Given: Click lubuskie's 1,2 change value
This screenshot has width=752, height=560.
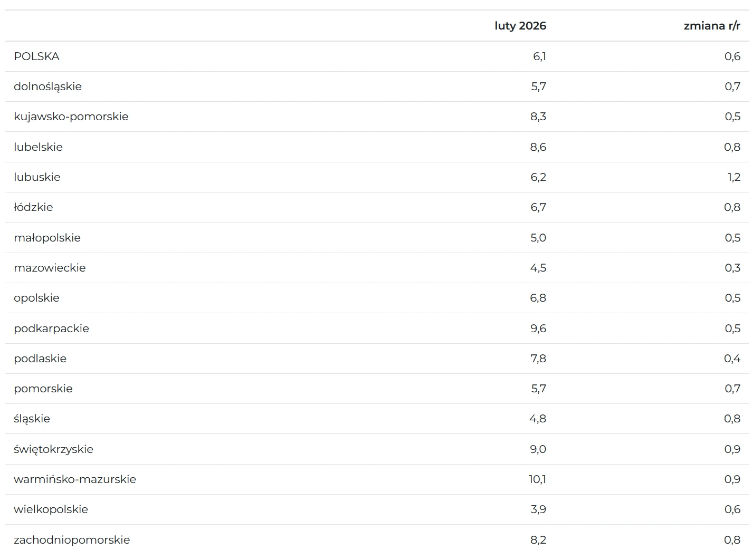Looking at the screenshot, I should 734,177.
